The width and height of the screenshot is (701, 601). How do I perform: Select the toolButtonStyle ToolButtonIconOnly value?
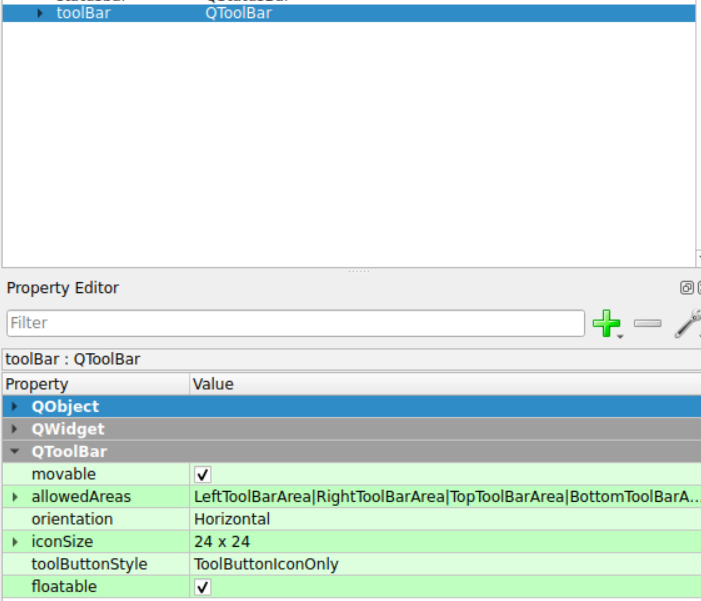click(266, 564)
